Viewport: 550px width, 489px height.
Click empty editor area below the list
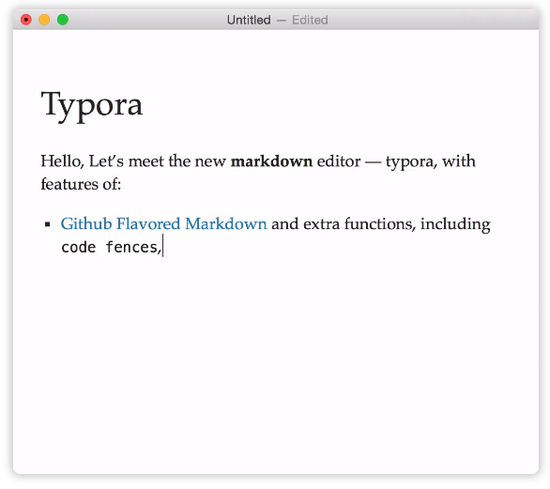pos(276,361)
